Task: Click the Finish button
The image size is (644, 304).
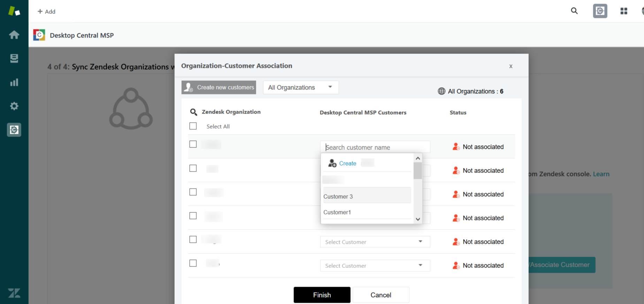Action: 322,295
